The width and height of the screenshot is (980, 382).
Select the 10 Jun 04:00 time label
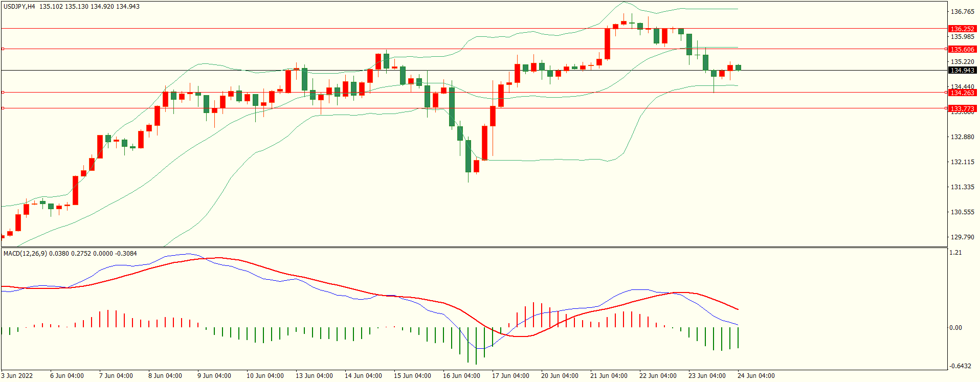coord(265,376)
